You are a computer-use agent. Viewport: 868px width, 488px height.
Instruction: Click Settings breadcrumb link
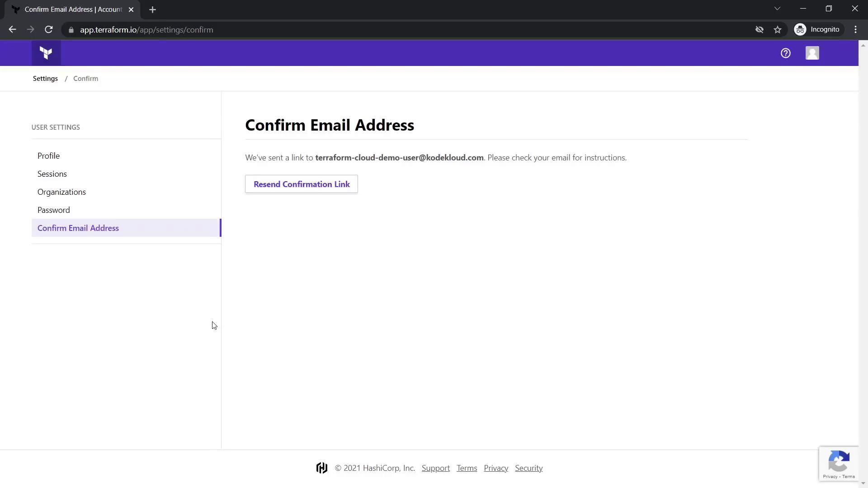(x=45, y=79)
